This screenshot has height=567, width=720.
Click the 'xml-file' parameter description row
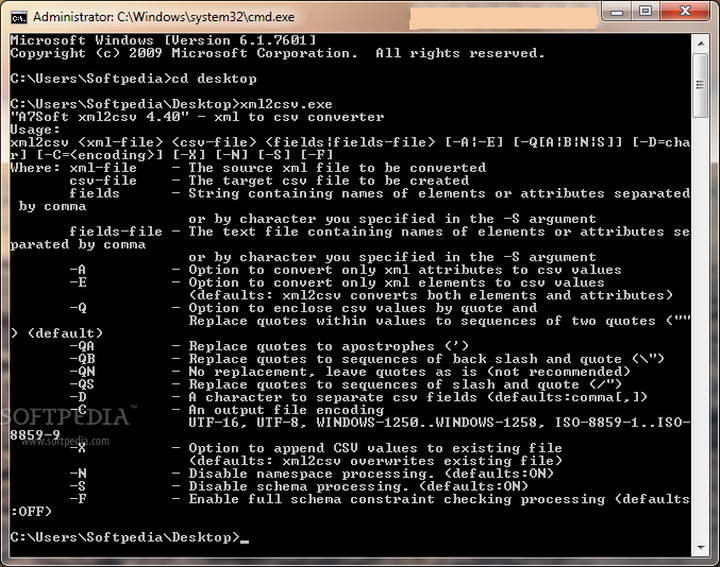point(277,168)
